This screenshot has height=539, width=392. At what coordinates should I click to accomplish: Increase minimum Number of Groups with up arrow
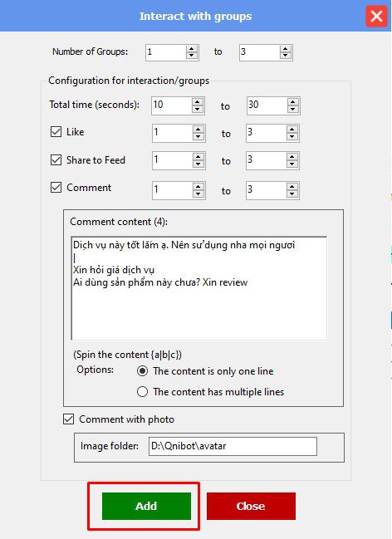tap(192, 49)
